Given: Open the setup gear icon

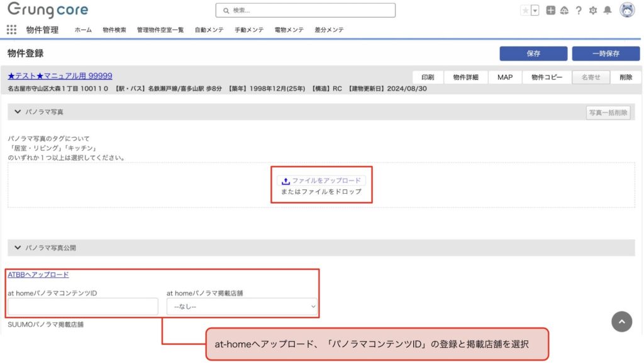Looking at the screenshot, I should 592,10.
